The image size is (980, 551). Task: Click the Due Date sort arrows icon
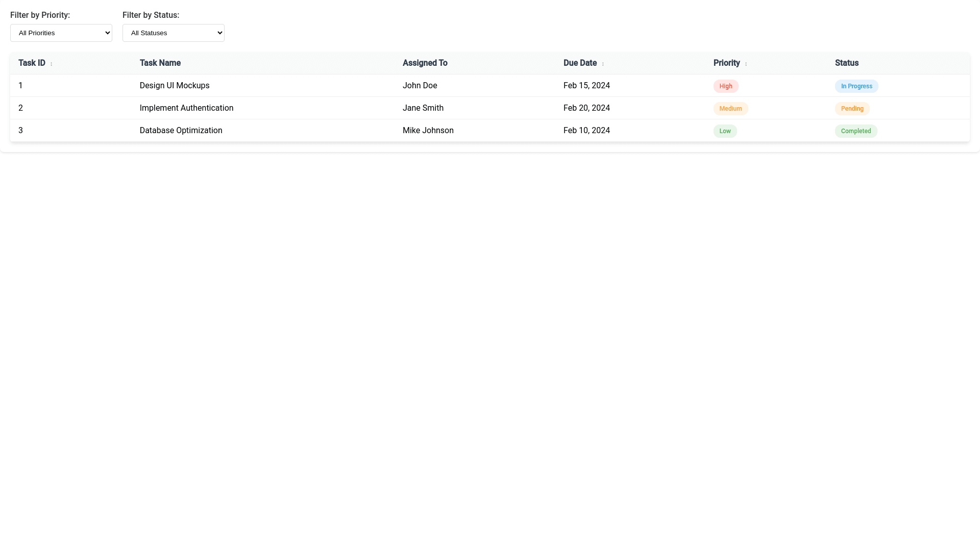pos(603,64)
